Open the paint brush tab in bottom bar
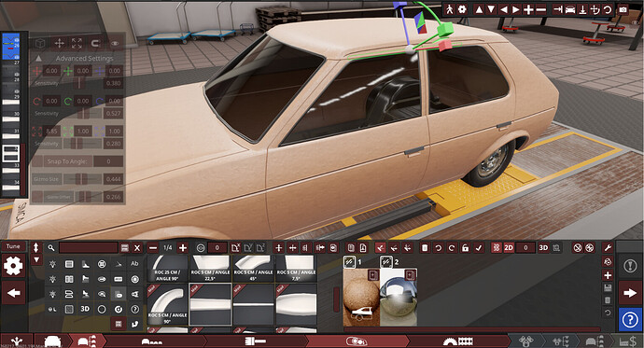The width and height of the screenshot is (644, 348). (255, 341)
